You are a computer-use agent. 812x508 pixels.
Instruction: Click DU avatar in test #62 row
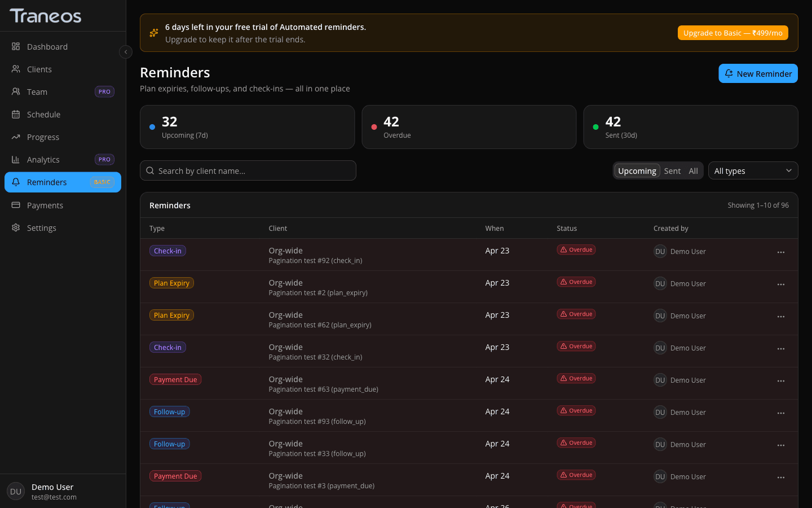[660, 316]
